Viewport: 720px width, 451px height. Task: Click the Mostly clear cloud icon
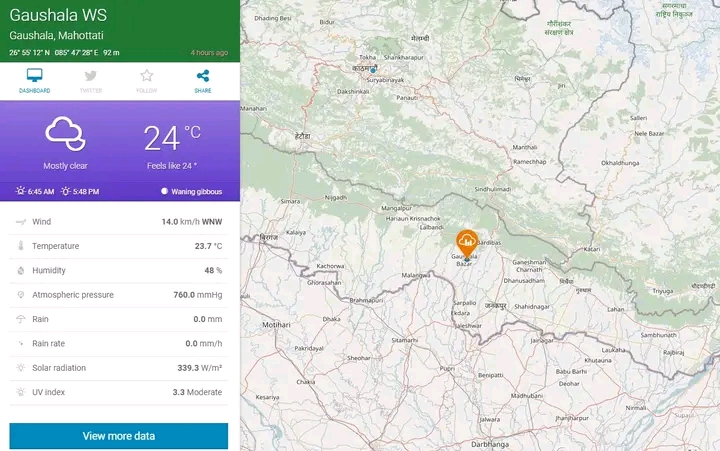[65, 133]
